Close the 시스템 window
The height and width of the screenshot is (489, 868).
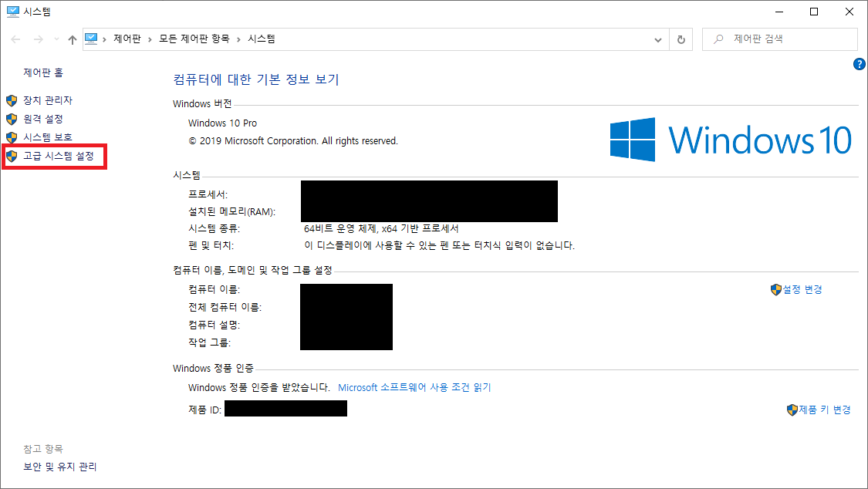[x=849, y=12]
